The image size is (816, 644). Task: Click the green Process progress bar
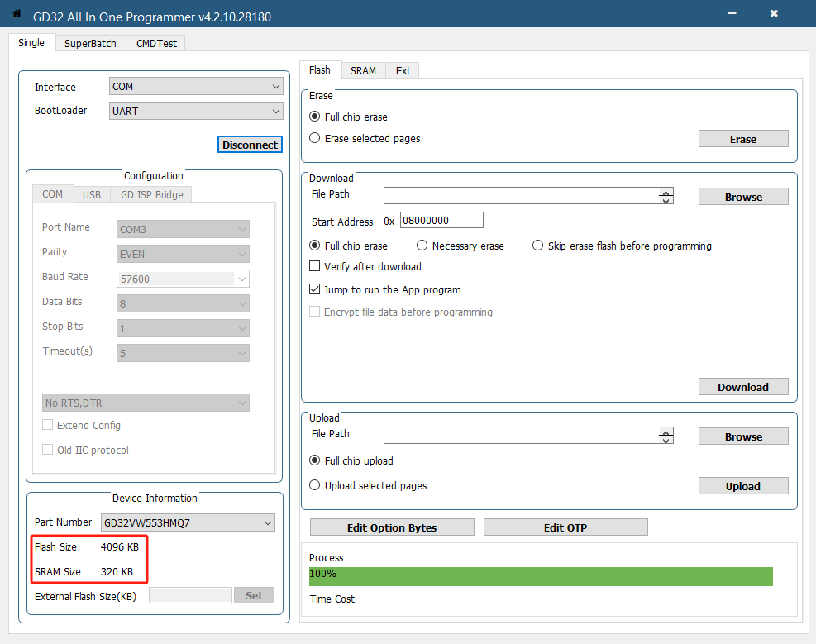[x=541, y=576]
